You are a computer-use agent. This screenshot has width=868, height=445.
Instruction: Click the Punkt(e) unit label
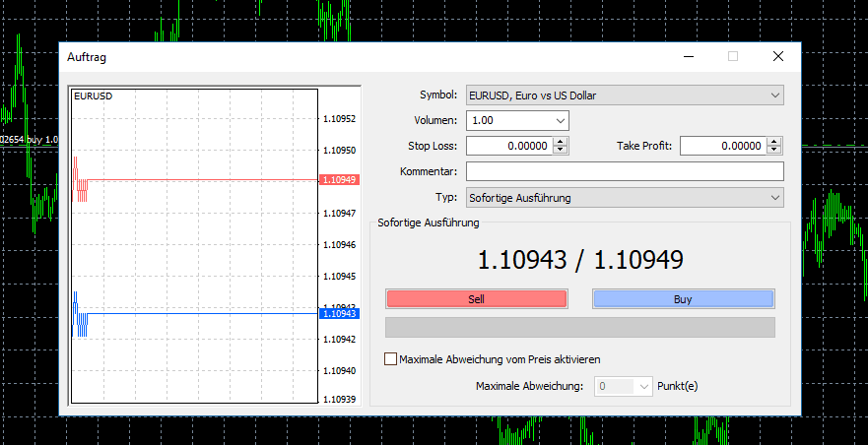tap(678, 386)
